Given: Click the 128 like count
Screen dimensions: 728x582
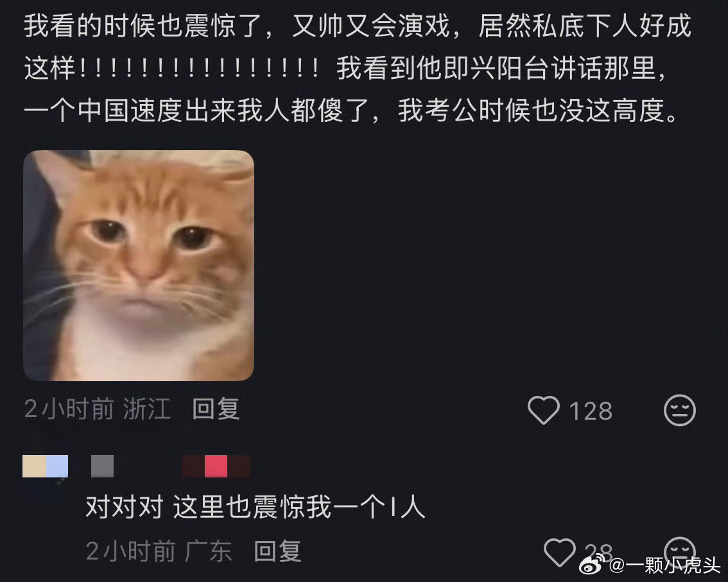Looking at the screenshot, I should pyautogui.click(x=591, y=411).
